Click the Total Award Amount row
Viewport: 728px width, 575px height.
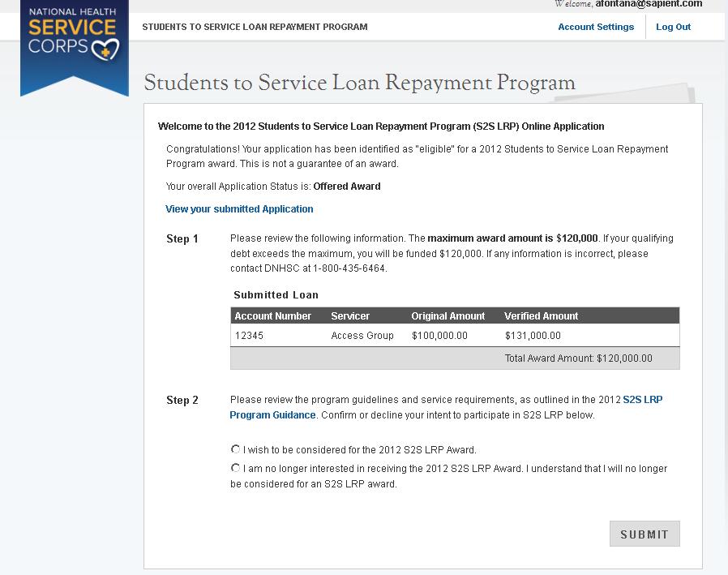coord(578,358)
